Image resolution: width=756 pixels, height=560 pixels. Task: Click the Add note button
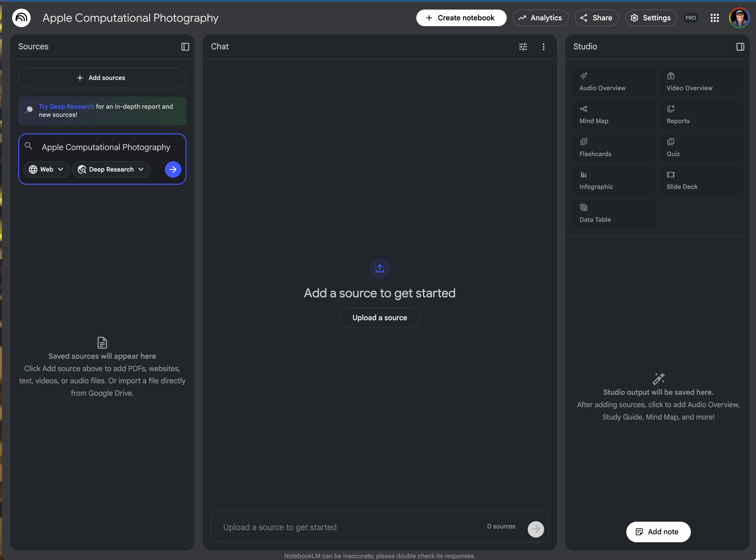[658, 531]
